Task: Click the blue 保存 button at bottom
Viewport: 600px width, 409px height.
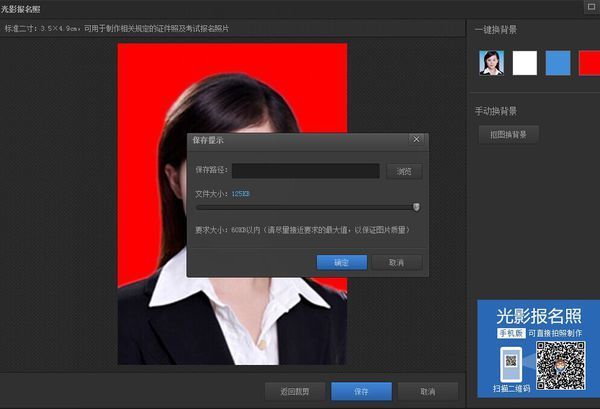Action: [361, 391]
